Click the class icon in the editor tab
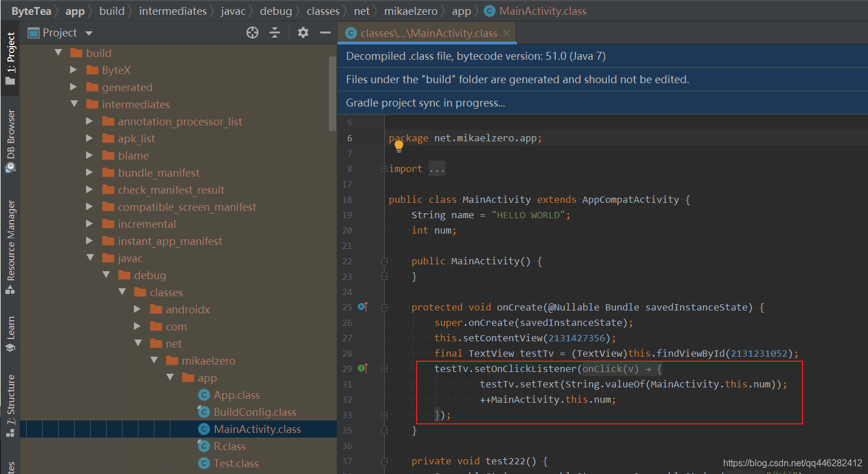The height and width of the screenshot is (474, 868). click(x=352, y=34)
